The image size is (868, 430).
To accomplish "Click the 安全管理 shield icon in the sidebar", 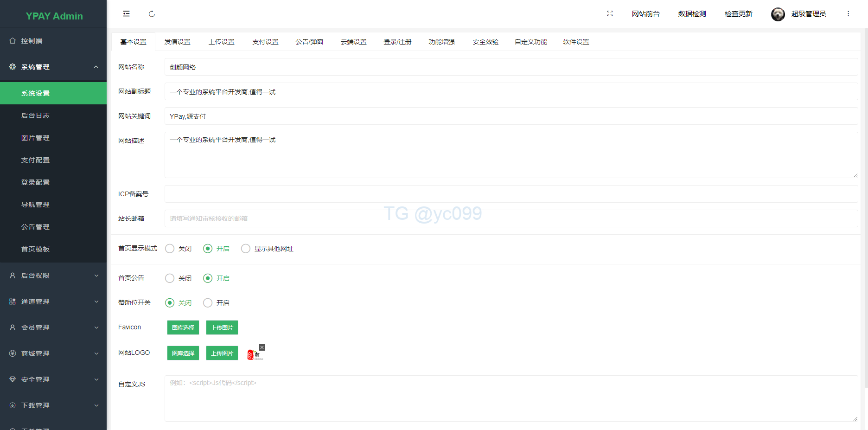I will [x=13, y=379].
